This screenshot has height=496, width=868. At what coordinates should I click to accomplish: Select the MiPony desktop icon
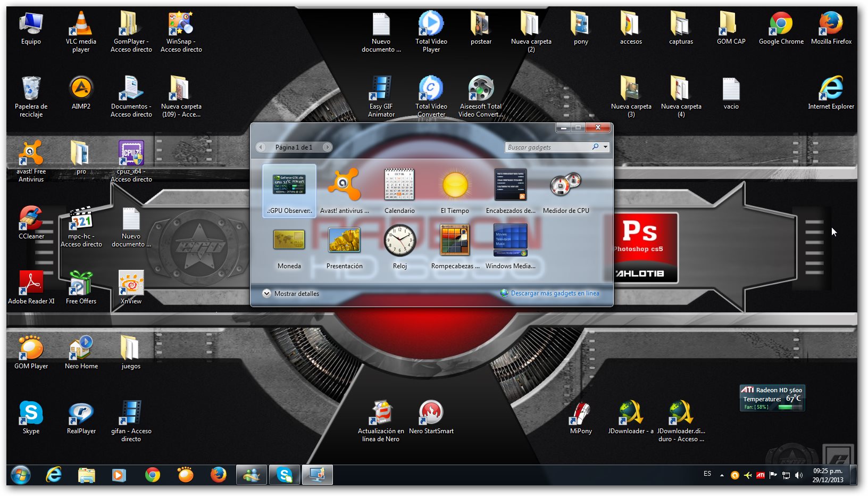581,418
